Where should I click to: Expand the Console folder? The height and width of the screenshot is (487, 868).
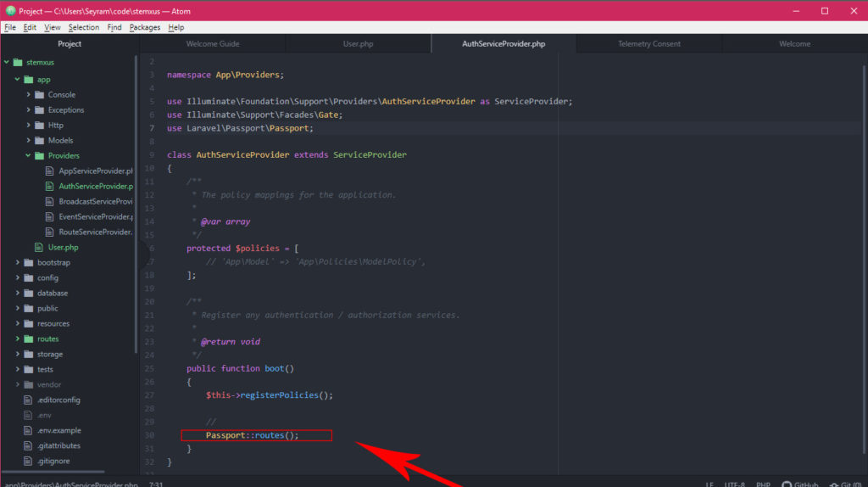coord(28,95)
